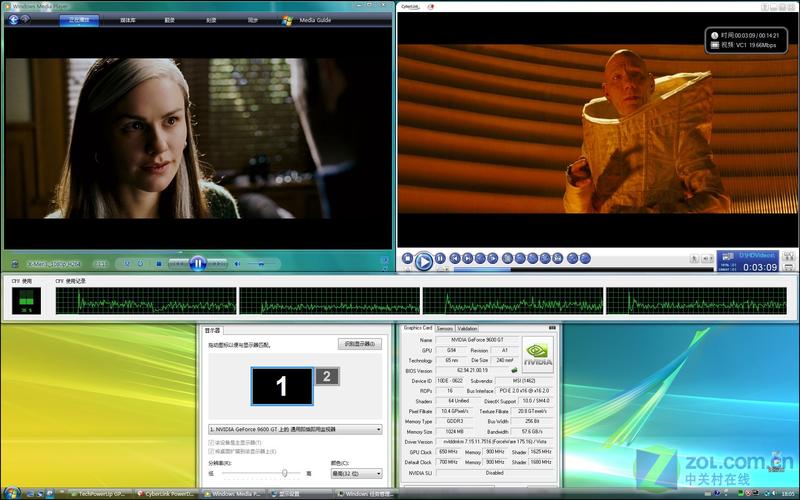The height and width of the screenshot is (500, 800).
Task: Switch to Windows Media Player taskbar button
Action: click(x=233, y=494)
